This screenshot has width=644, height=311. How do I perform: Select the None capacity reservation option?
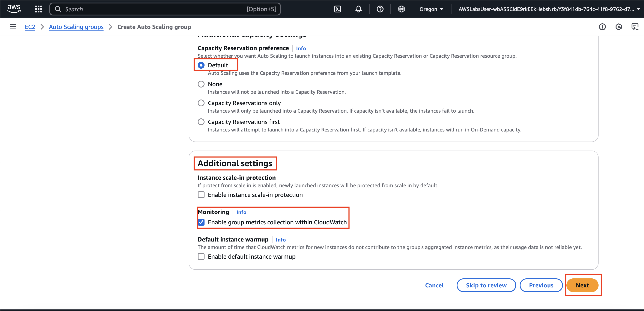[201, 84]
